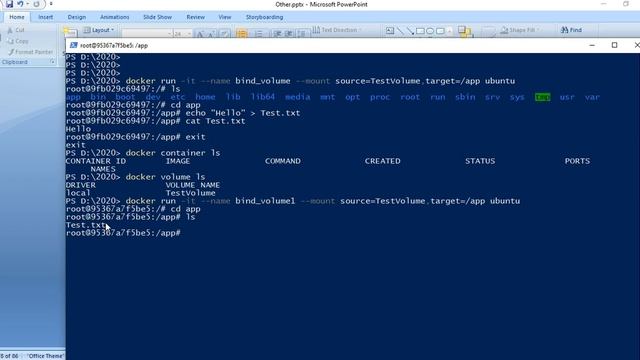Open the Insert ribbon tab
640x360 pixels.
[45, 17]
